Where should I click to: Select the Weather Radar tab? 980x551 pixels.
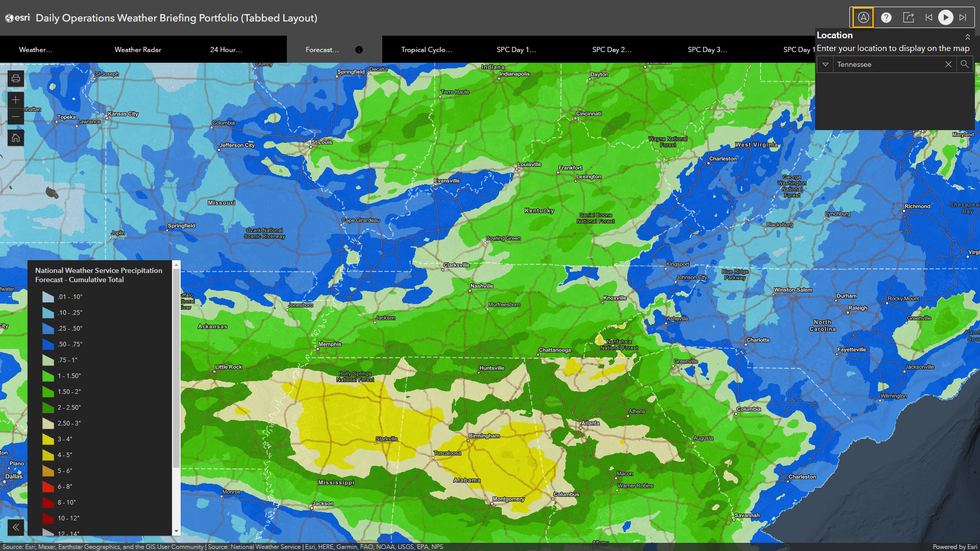click(139, 49)
